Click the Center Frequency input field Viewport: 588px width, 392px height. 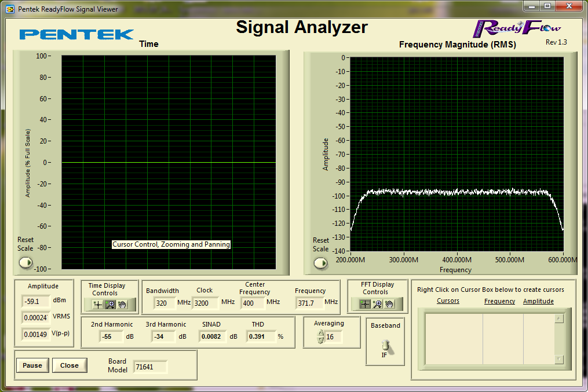point(253,302)
